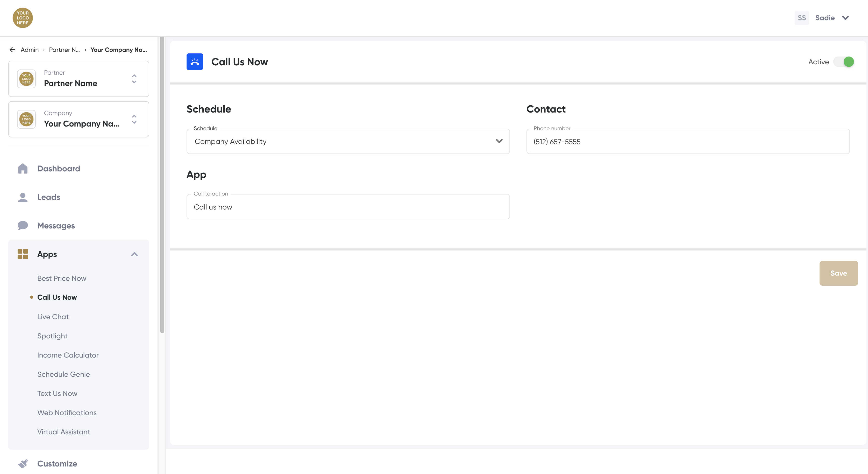Click the blue Call Us Now app icon
868x474 pixels.
click(195, 62)
